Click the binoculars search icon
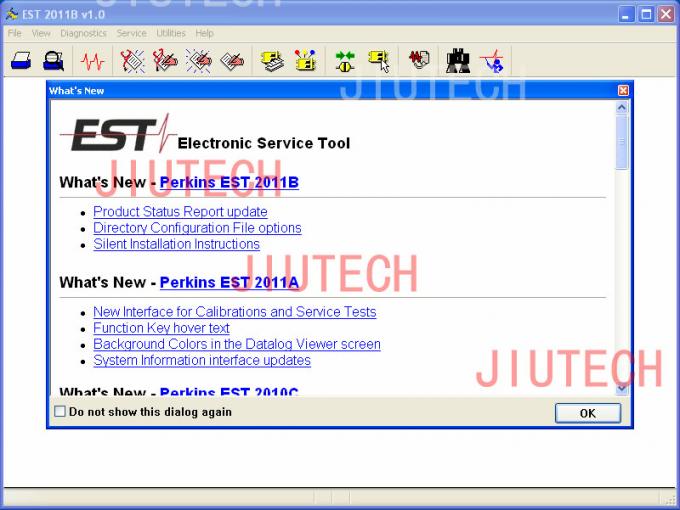The image size is (680, 510). pyautogui.click(x=458, y=61)
